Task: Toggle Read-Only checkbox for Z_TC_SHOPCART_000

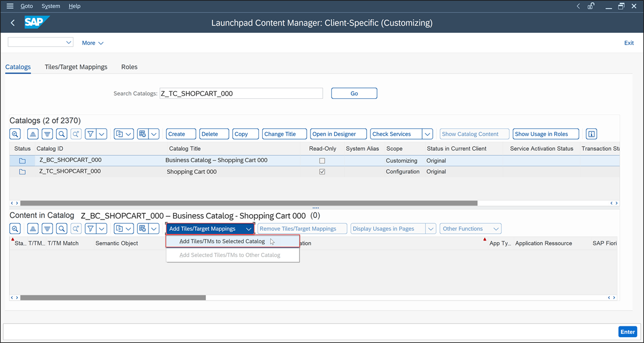Action: click(x=322, y=172)
